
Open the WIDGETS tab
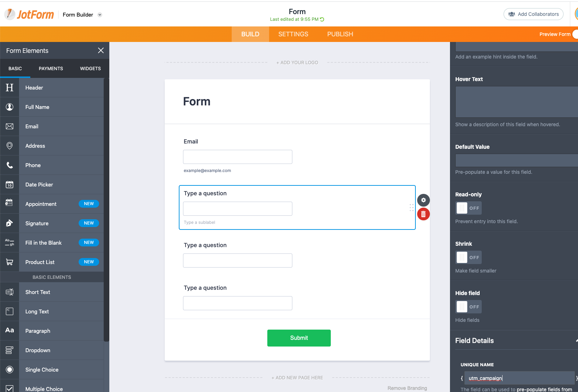[x=90, y=68]
